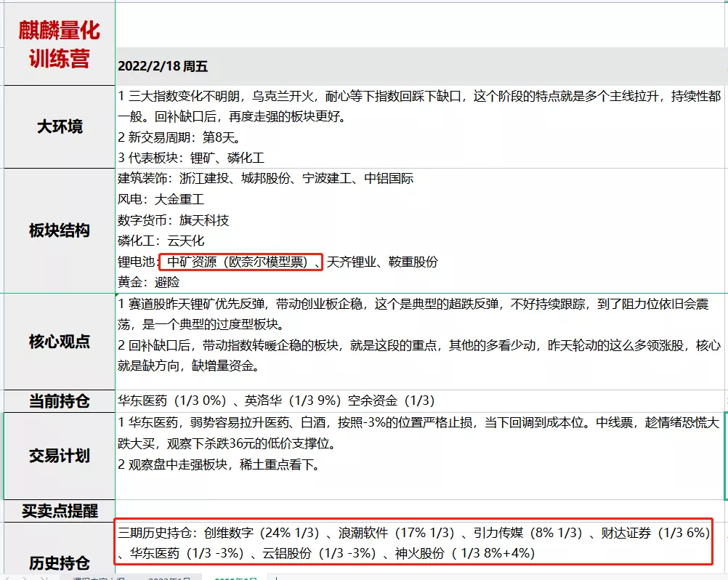This screenshot has width=728, height=580.
Task: Click the red-boxed 中矿资源 text
Action: click(239, 262)
